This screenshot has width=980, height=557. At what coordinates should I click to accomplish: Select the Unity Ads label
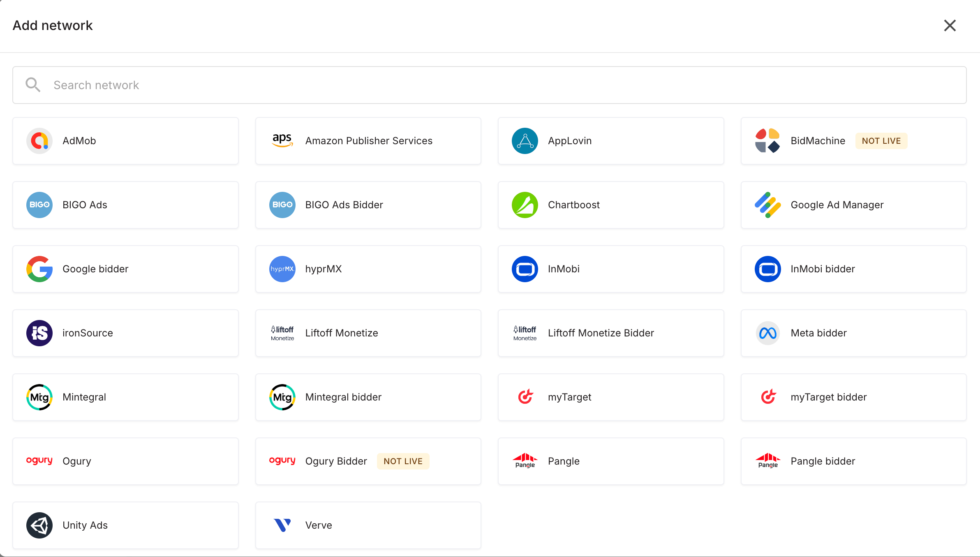pyautogui.click(x=85, y=525)
